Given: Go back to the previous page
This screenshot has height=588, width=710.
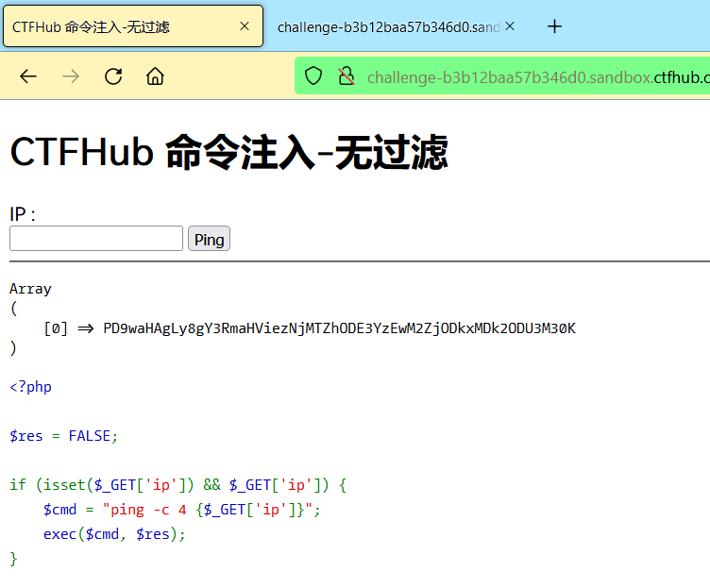Looking at the screenshot, I should [x=28, y=76].
